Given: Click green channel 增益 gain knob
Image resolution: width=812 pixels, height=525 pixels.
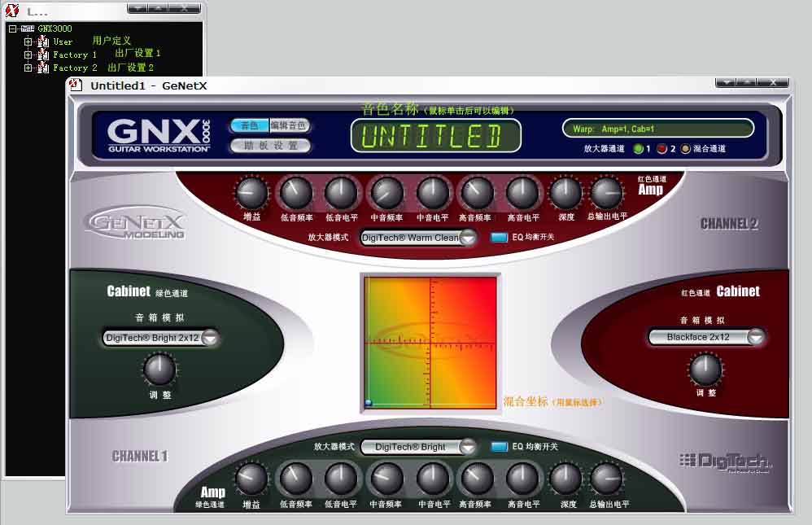Looking at the screenshot, I should point(251,479).
